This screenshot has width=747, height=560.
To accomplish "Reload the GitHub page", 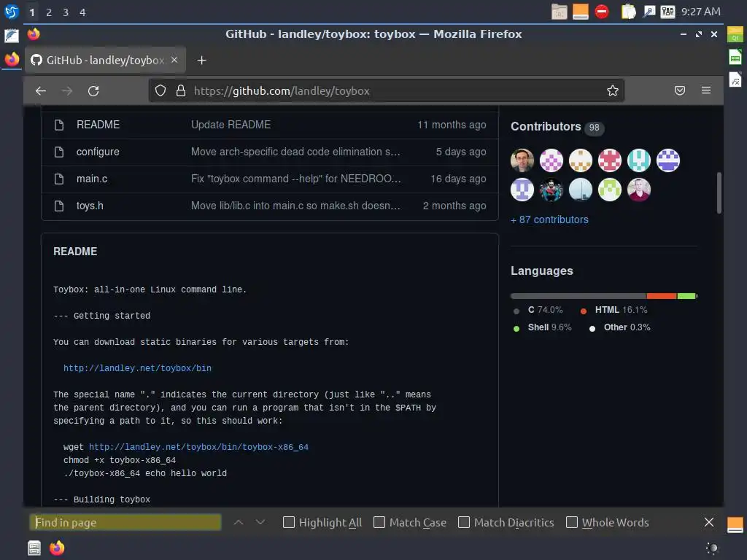I will pyautogui.click(x=93, y=90).
